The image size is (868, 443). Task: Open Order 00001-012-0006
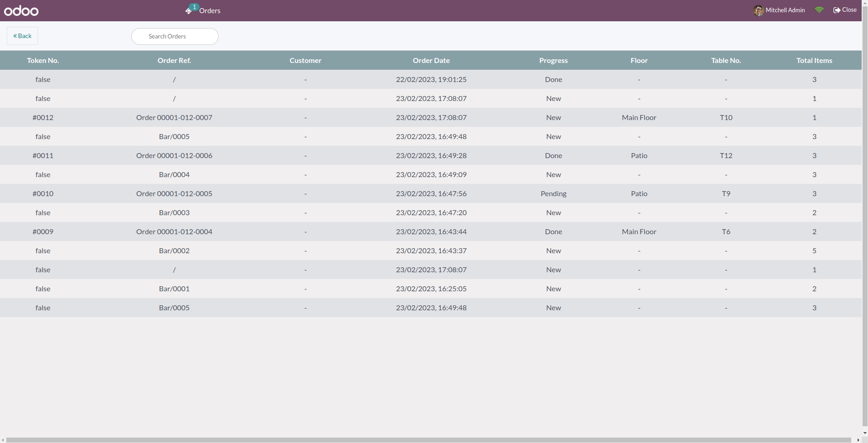click(174, 155)
